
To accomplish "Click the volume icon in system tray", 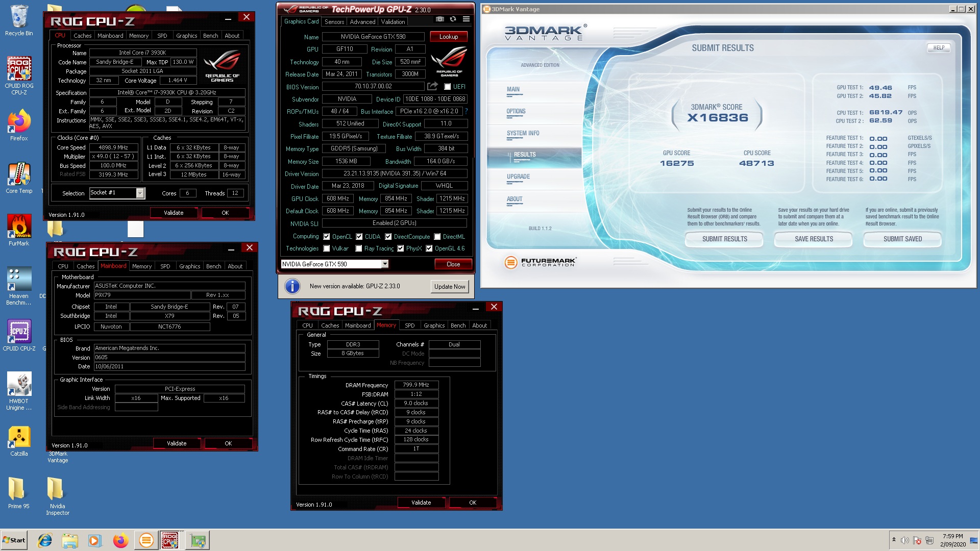I will click(x=904, y=540).
